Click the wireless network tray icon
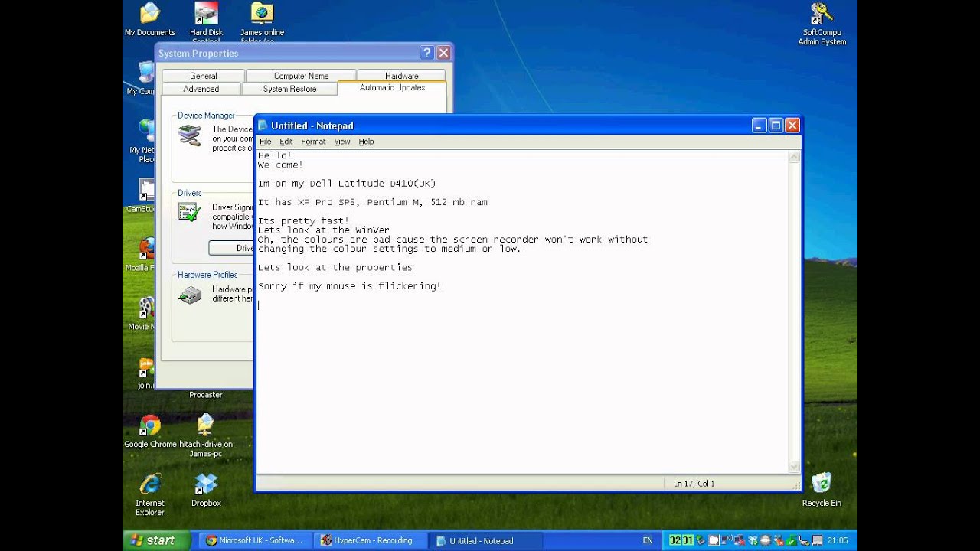This screenshot has height=551, width=980. tap(727, 540)
